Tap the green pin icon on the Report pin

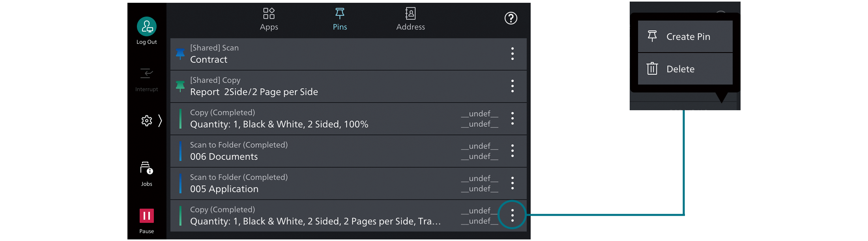tap(180, 86)
